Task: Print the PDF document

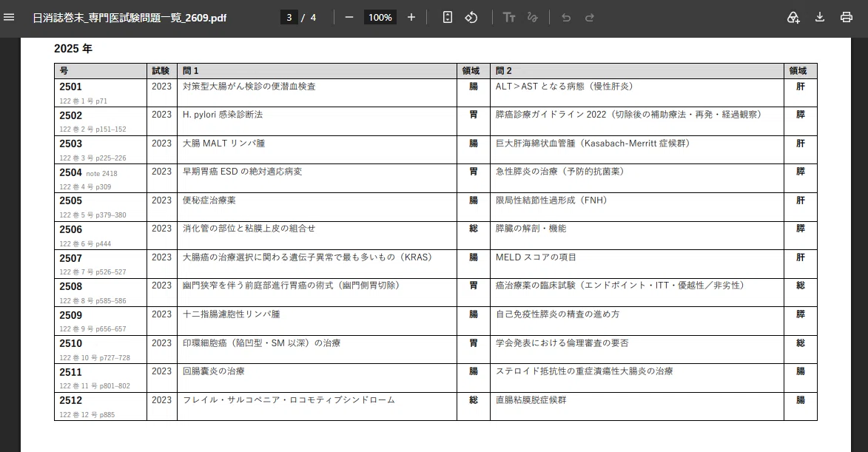Action: pyautogui.click(x=847, y=17)
